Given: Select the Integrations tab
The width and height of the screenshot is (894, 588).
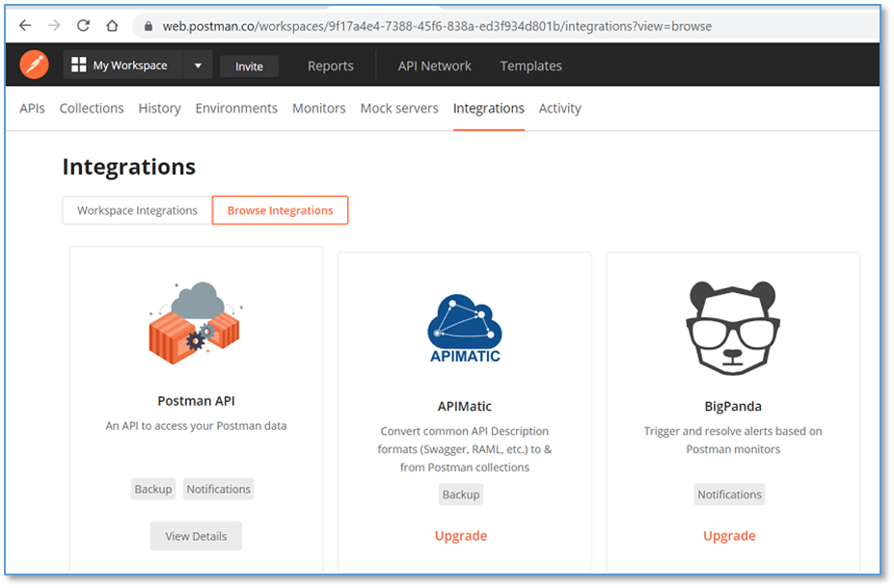Looking at the screenshot, I should click(489, 108).
